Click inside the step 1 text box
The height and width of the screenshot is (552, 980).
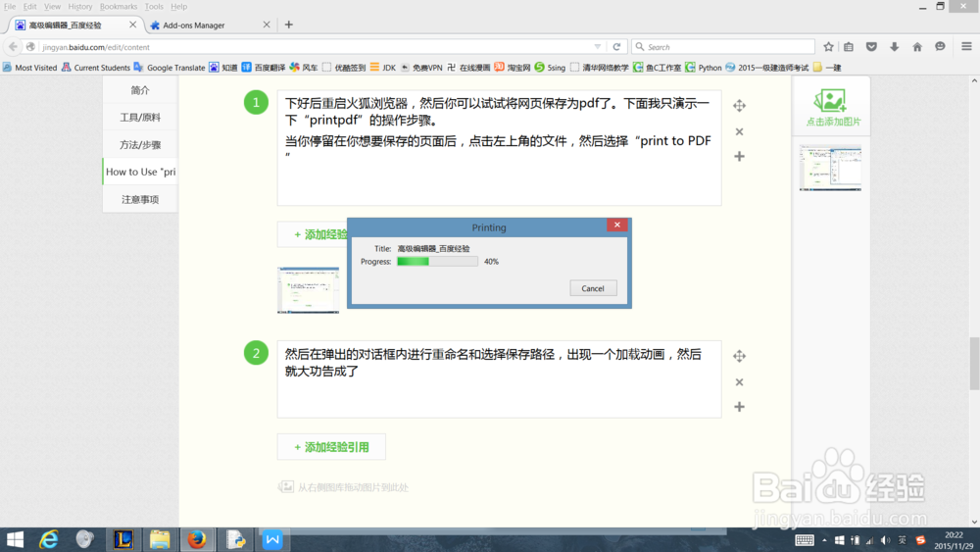pos(500,148)
